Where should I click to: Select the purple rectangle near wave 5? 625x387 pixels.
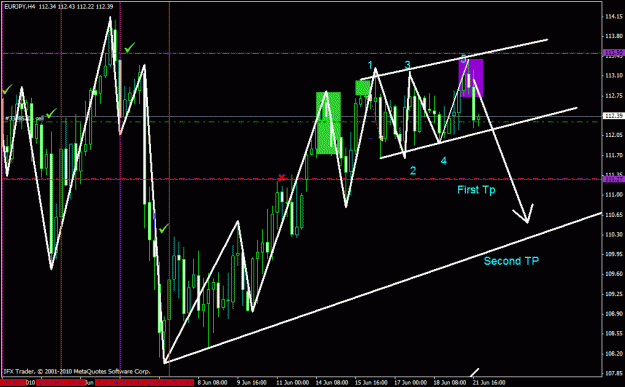coord(471,78)
